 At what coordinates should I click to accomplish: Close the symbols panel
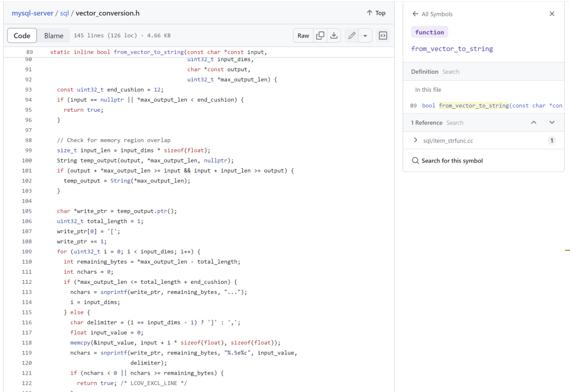pos(552,14)
